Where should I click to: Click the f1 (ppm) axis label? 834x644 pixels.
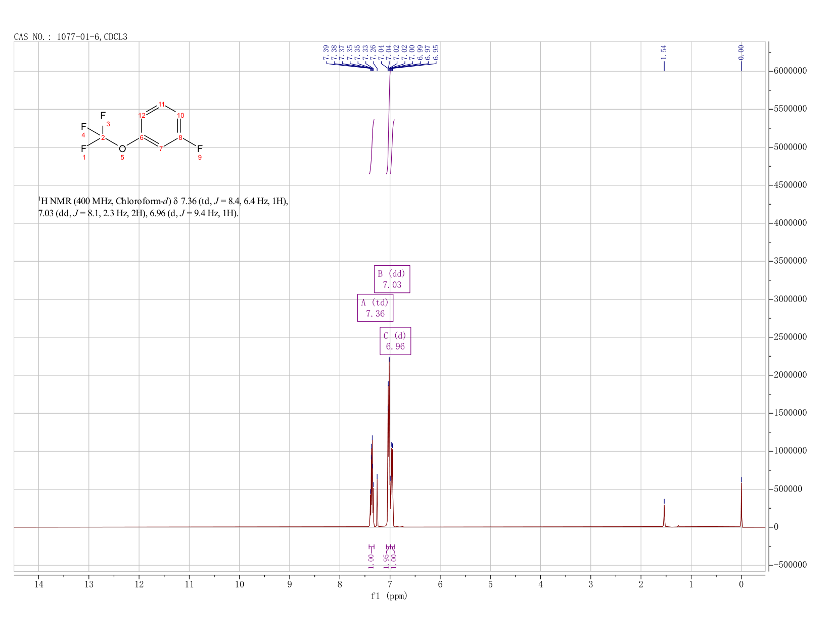[x=389, y=596]
